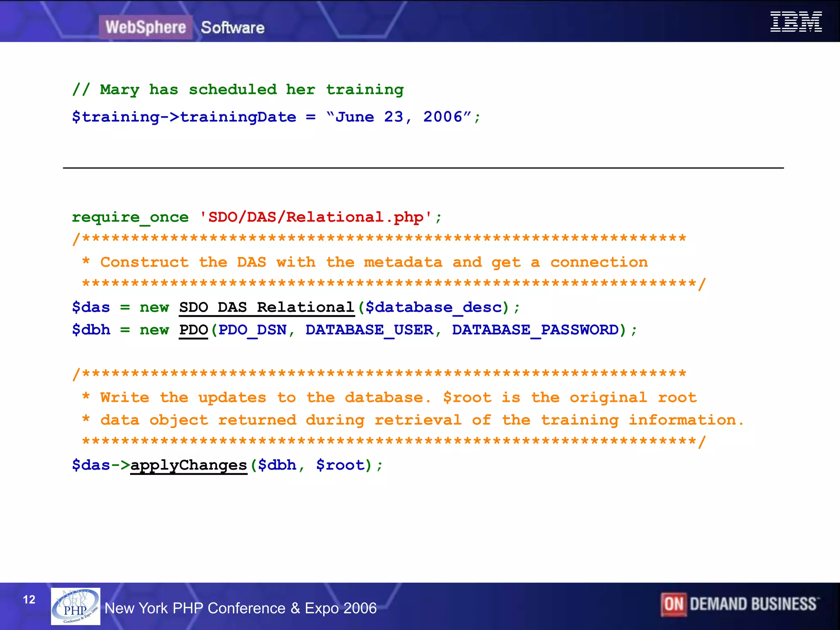Click the 'SDO/DAS/Relational.php' string
Image resolution: width=840 pixels, height=630 pixels.
tap(315, 217)
